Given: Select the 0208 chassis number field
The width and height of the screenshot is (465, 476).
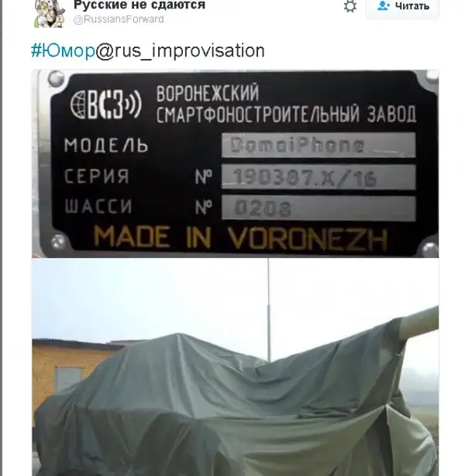Looking at the screenshot, I should [x=319, y=208].
